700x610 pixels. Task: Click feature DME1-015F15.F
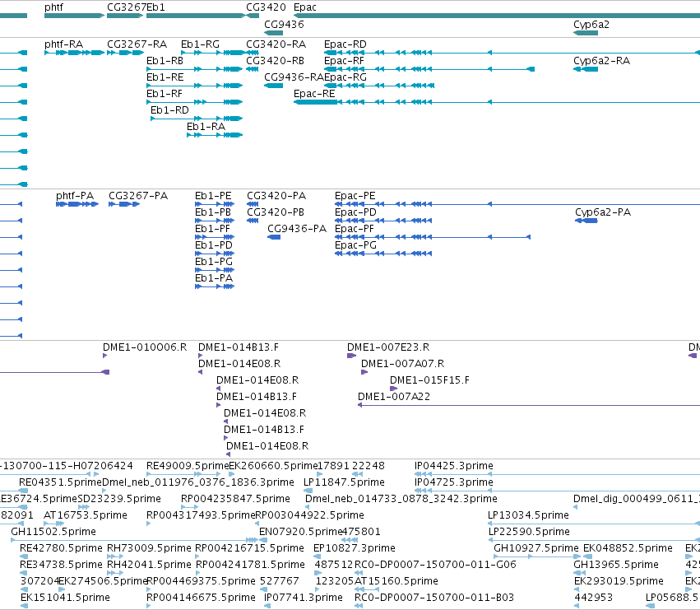(x=393, y=389)
